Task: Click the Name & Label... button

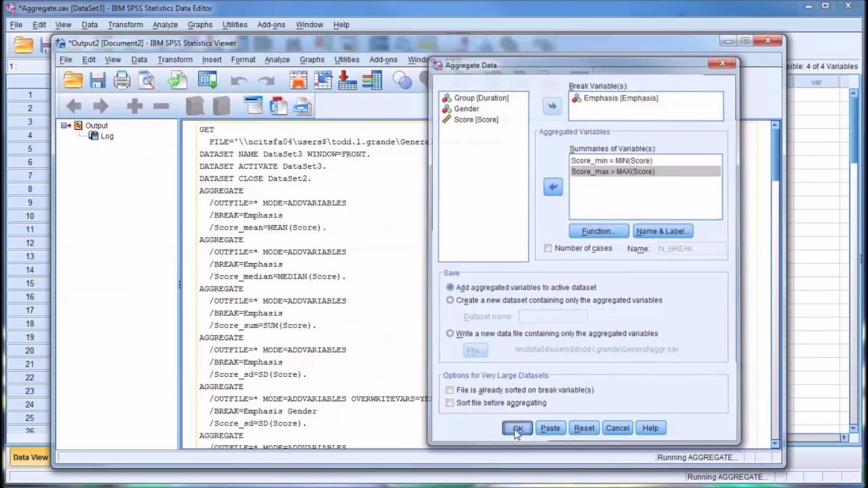Action: [x=663, y=231]
